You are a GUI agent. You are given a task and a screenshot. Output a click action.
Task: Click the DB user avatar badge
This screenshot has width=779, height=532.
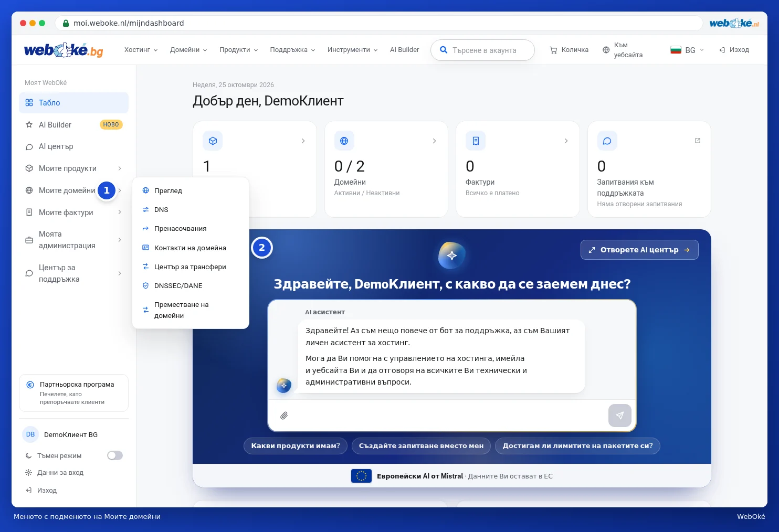pos(30,434)
